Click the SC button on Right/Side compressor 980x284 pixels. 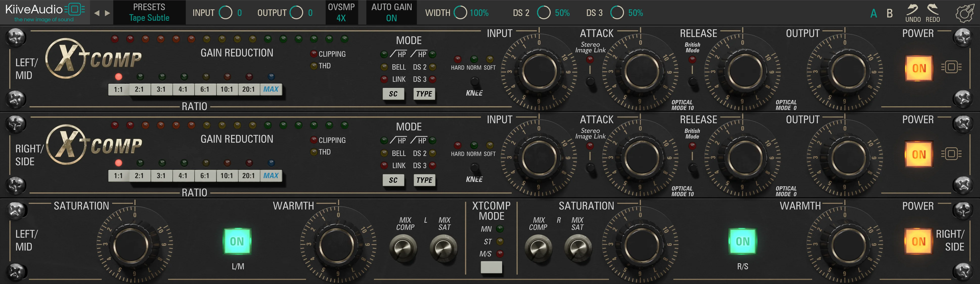[x=393, y=180]
